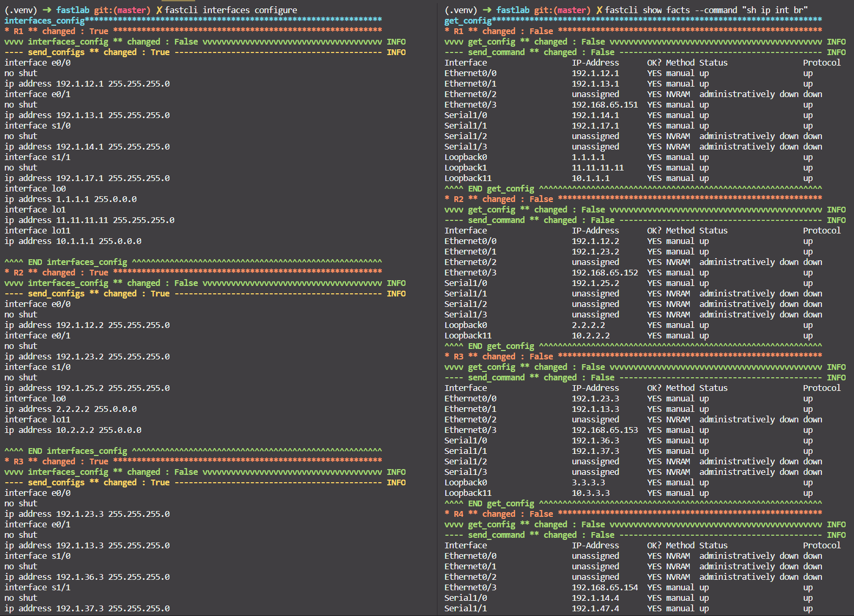Select '* R3 ** changed : True' line

[x=193, y=461]
